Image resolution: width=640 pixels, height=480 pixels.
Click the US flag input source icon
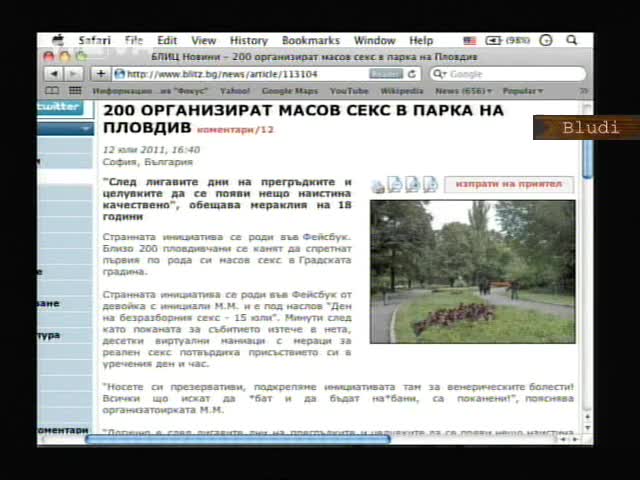tap(470, 40)
